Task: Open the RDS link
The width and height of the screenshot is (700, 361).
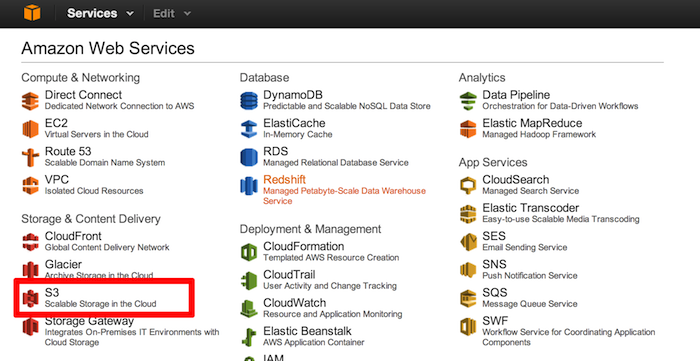Action: coord(275,151)
